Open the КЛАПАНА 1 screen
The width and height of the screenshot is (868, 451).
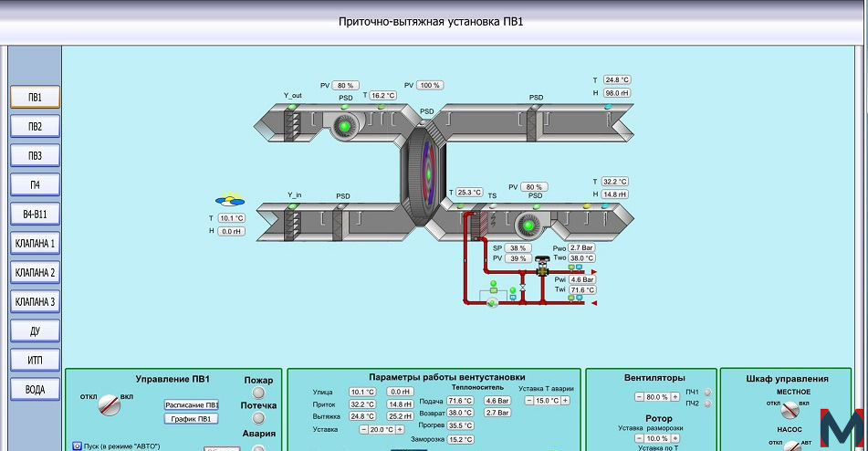tap(35, 244)
